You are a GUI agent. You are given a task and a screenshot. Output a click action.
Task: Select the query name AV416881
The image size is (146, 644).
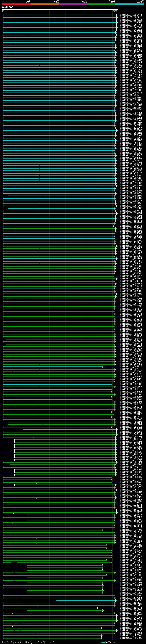8,7
